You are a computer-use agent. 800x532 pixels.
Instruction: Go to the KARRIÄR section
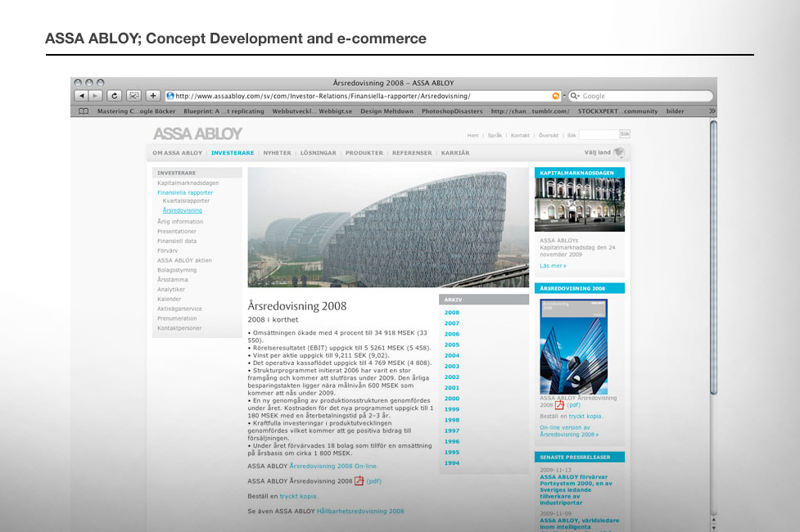(455, 153)
